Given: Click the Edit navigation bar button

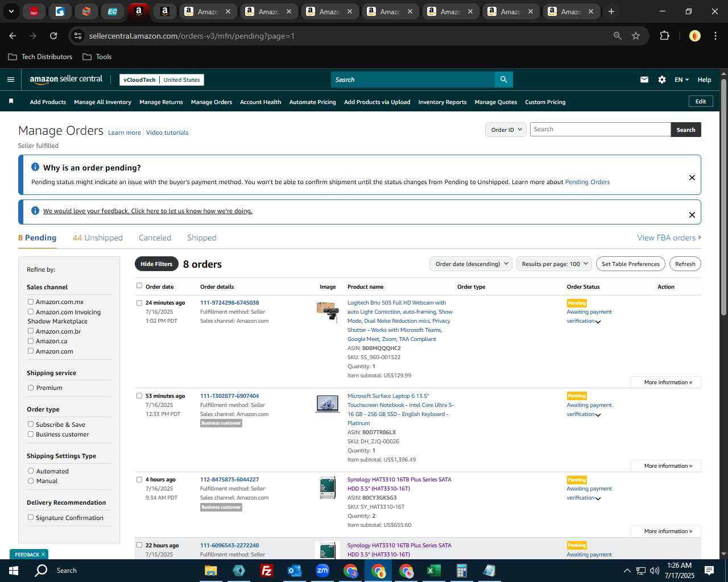Looking at the screenshot, I should (701, 102).
